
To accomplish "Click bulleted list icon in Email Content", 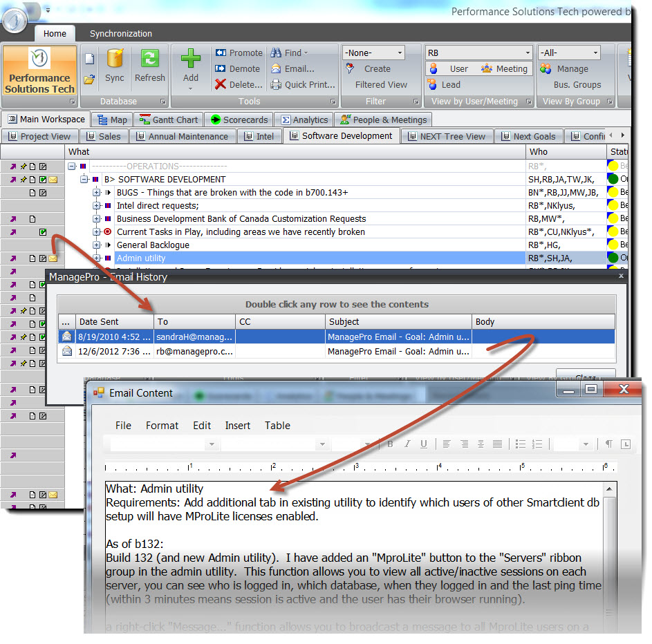I will click(521, 444).
